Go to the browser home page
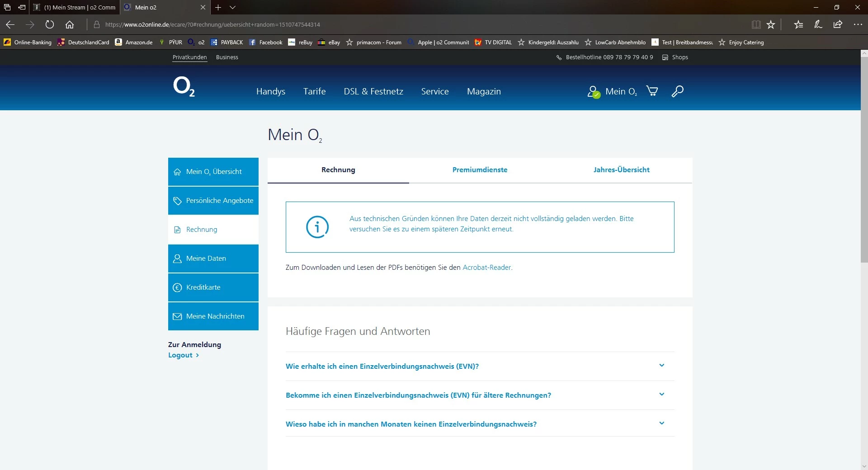The width and height of the screenshot is (868, 470). point(70,24)
